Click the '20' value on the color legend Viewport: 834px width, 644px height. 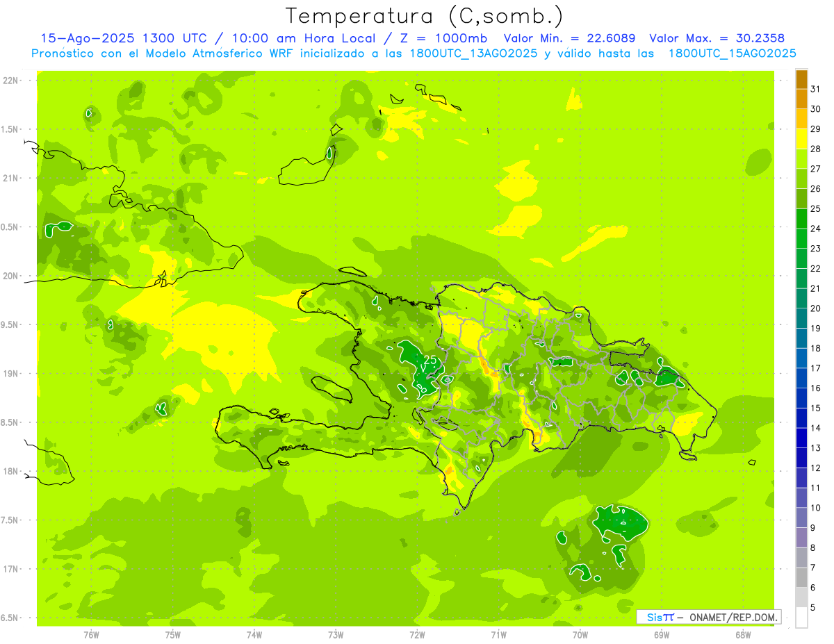[x=816, y=308]
